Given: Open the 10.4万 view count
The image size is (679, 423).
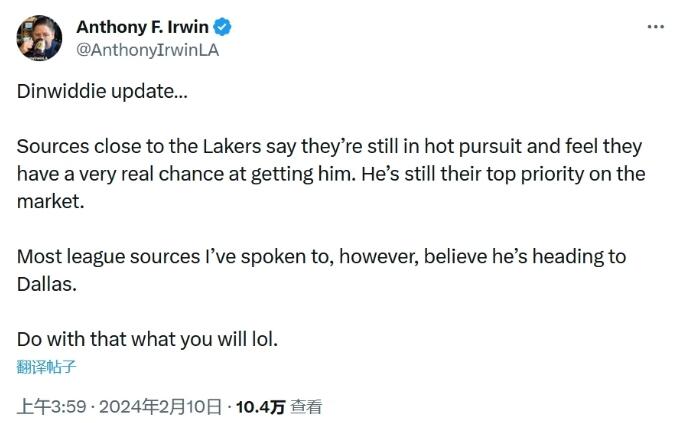Looking at the screenshot, I should tap(260, 406).
